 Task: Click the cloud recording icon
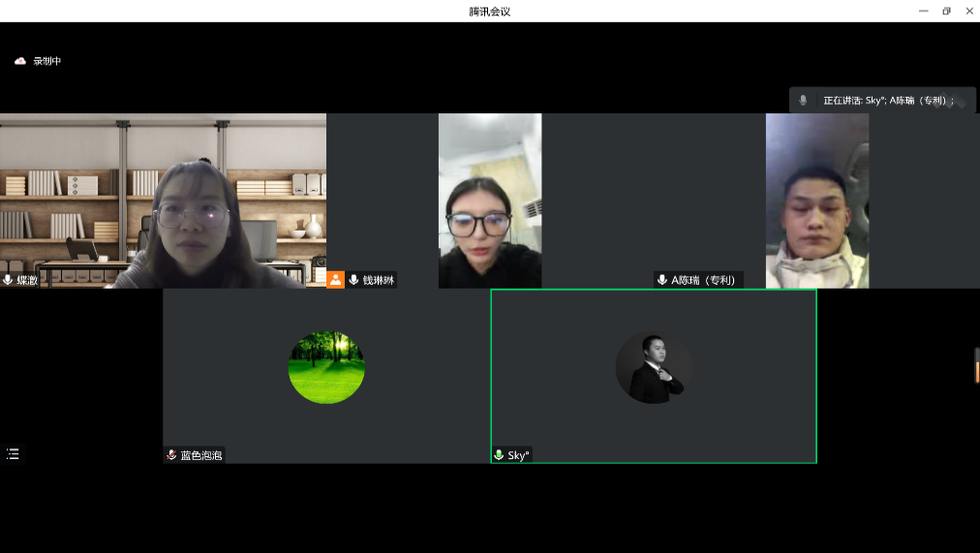[x=20, y=61]
